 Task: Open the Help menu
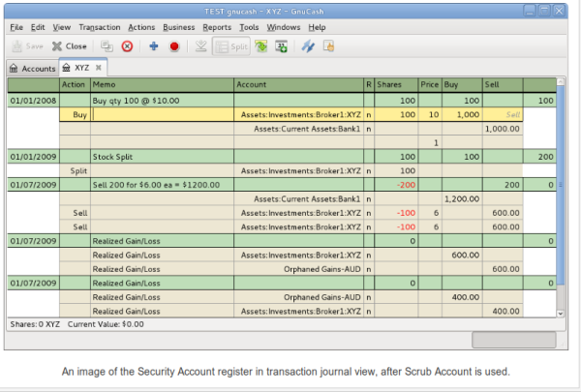point(318,27)
